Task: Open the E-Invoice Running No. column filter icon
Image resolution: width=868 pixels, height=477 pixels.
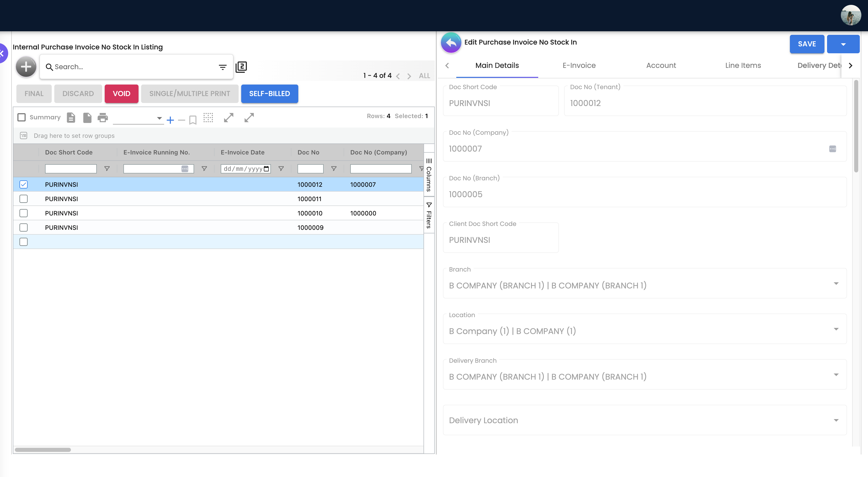Action: pyautogui.click(x=204, y=169)
